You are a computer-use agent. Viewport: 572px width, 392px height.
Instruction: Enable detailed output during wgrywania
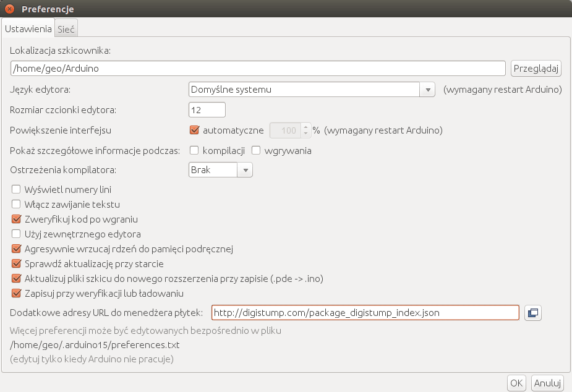[x=256, y=150]
